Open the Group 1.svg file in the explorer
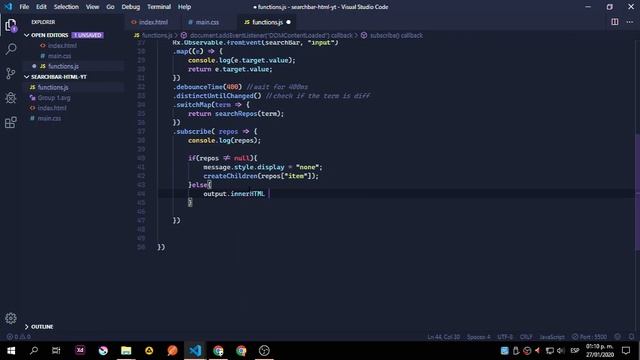 click(x=53, y=98)
